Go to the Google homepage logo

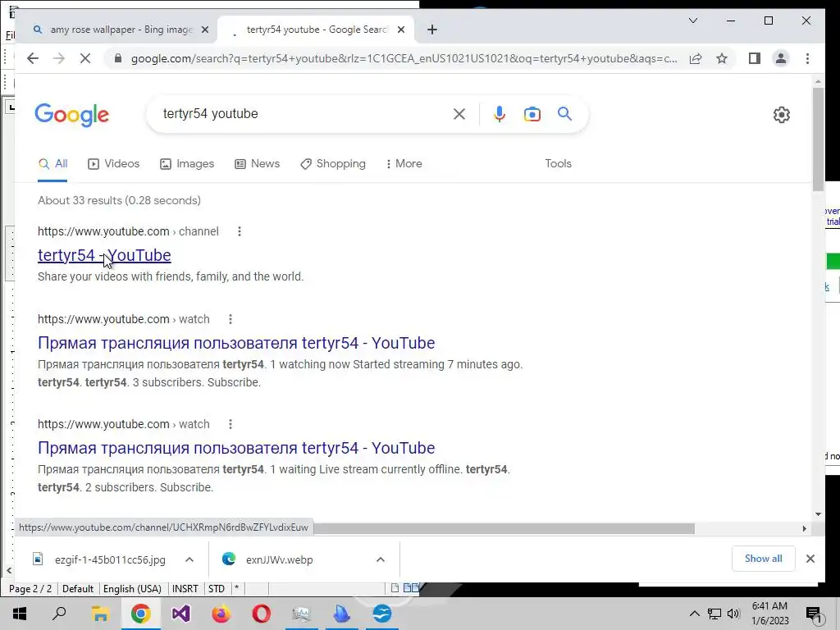click(x=72, y=115)
